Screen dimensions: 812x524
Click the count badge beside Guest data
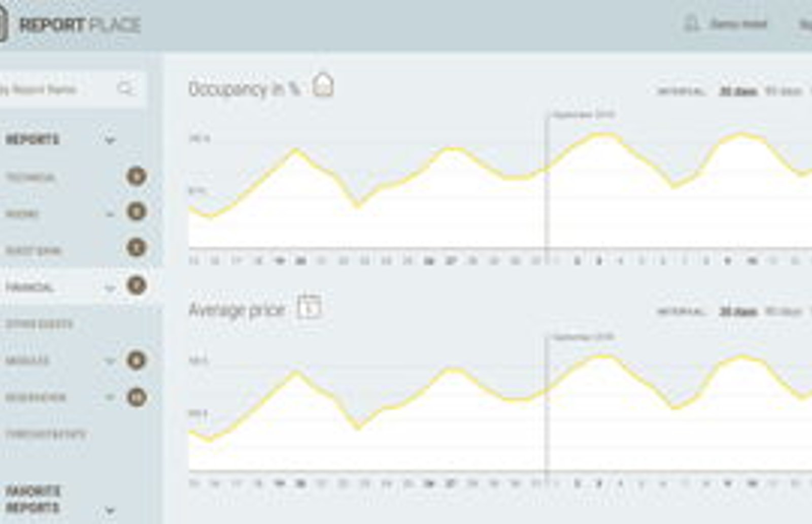coord(136,248)
